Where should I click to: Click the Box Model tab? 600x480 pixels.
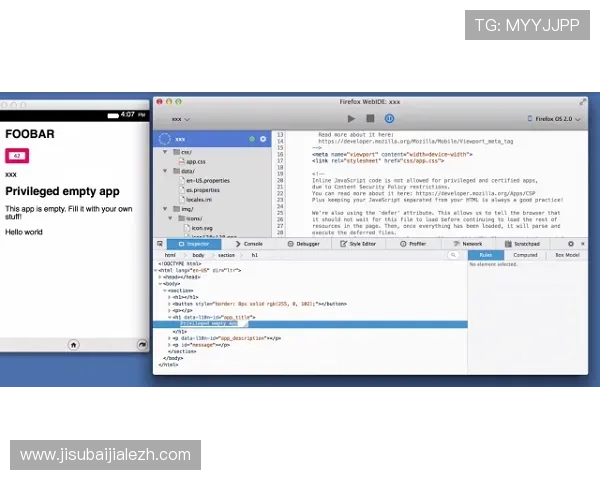click(x=567, y=255)
